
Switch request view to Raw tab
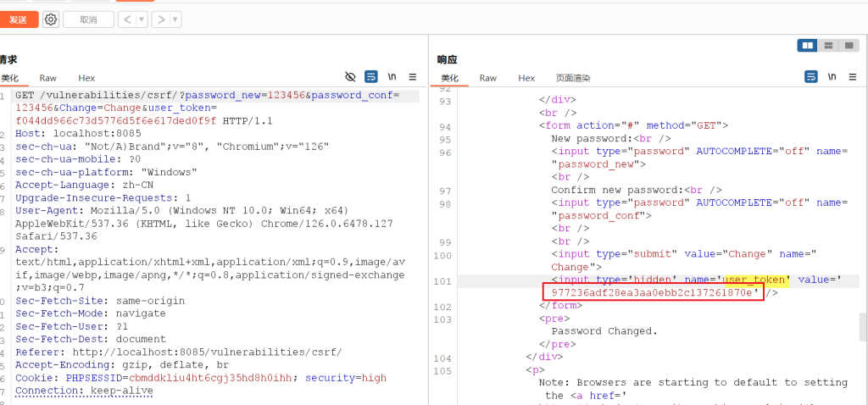pyautogui.click(x=48, y=78)
